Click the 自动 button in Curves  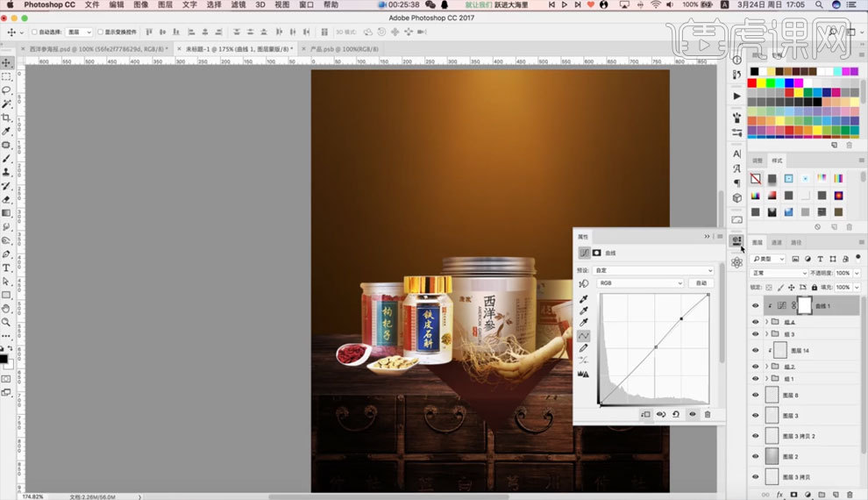coord(701,283)
